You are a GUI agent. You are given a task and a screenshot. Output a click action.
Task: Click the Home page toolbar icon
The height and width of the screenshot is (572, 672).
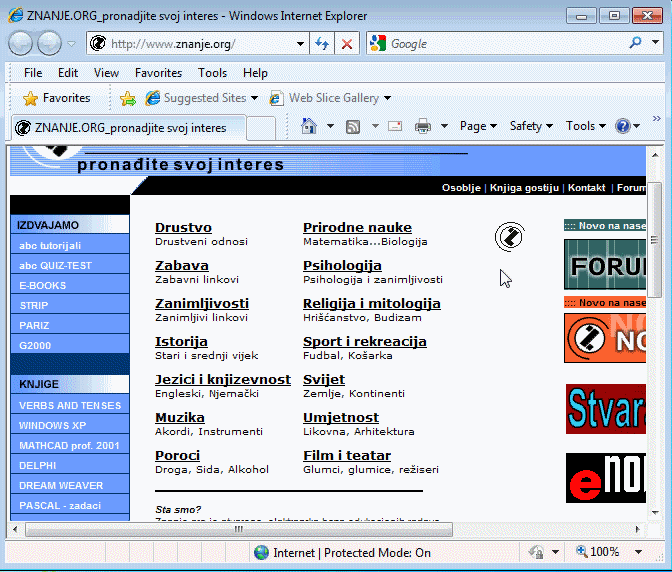coord(309,126)
